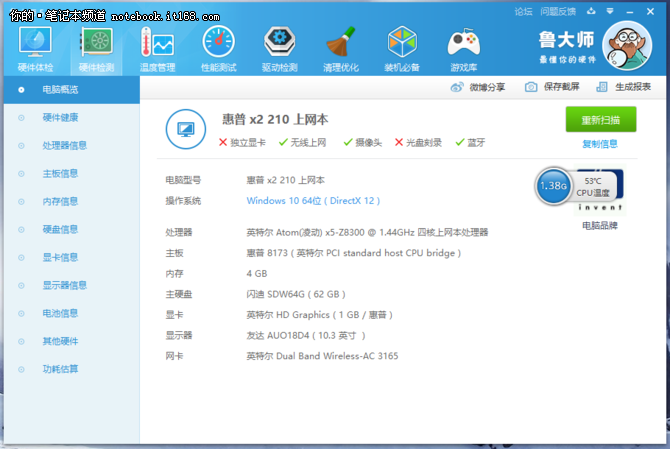This screenshot has width=670, height=449.
Task: Click network card value Dual Band Wireless-AC 3165
Action: click(x=322, y=356)
